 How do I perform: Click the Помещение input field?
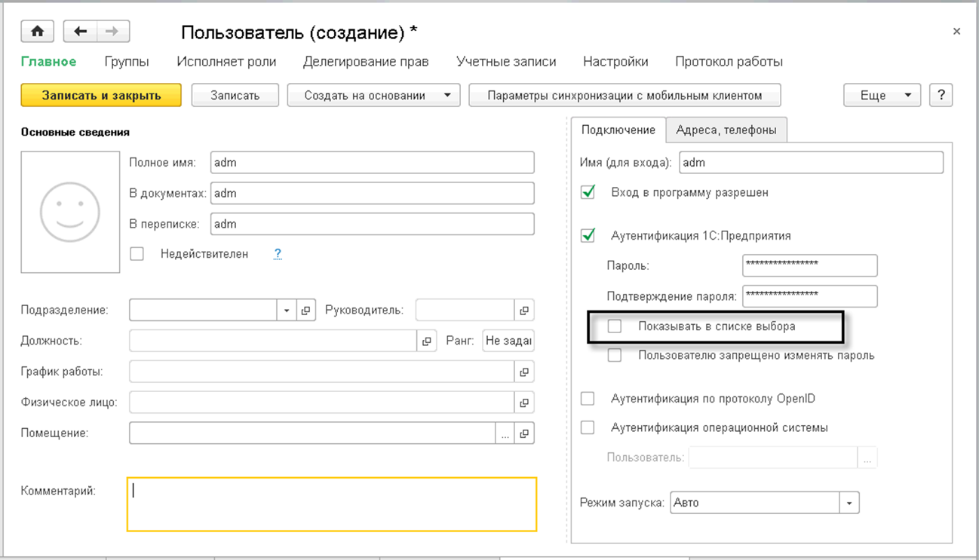(312, 433)
